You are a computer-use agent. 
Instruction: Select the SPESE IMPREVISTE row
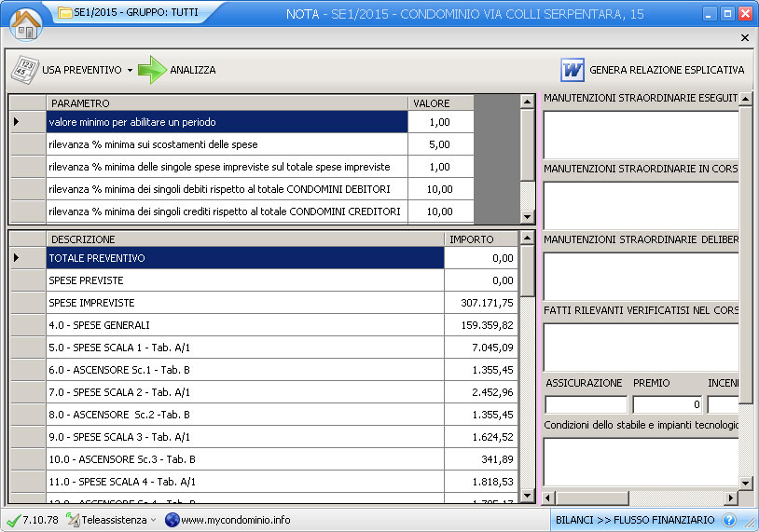244,303
